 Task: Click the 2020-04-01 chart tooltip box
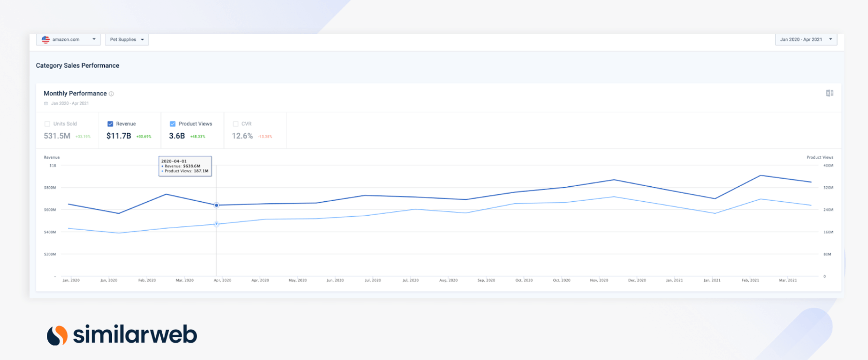pyautogui.click(x=185, y=166)
